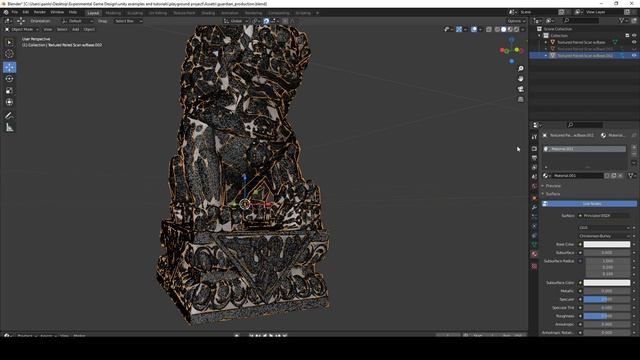
Task: Select the Rotate tool
Action: 9,79
